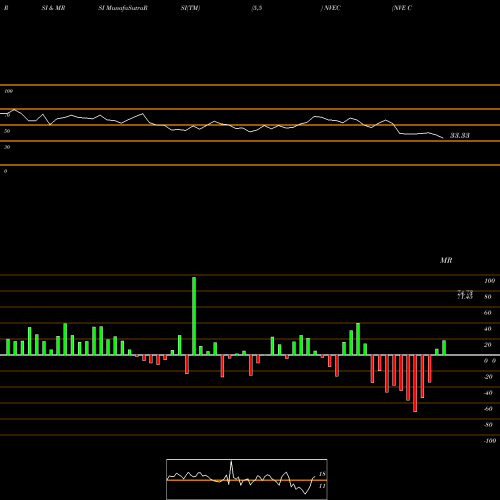
Task: Click the '(5,5' parameter text in header
Action: point(257,8)
